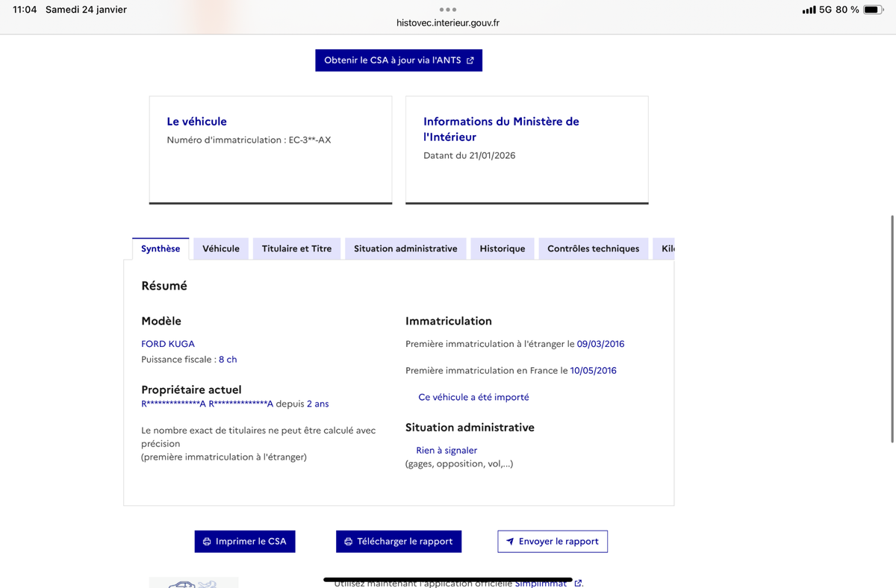Screen dimensions: 896x588
Task: Click the 8 ch fiscal power value
Action: (228, 360)
